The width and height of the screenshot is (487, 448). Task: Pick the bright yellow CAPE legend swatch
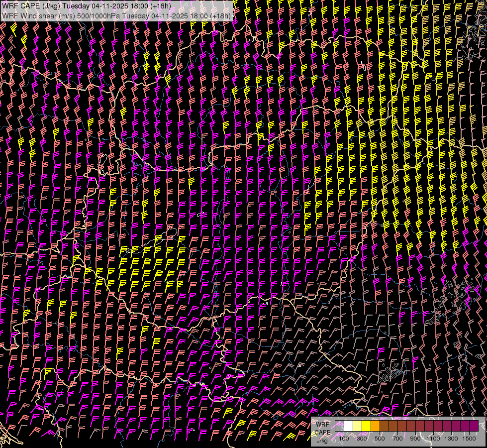pyautogui.click(x=366, y=426)
